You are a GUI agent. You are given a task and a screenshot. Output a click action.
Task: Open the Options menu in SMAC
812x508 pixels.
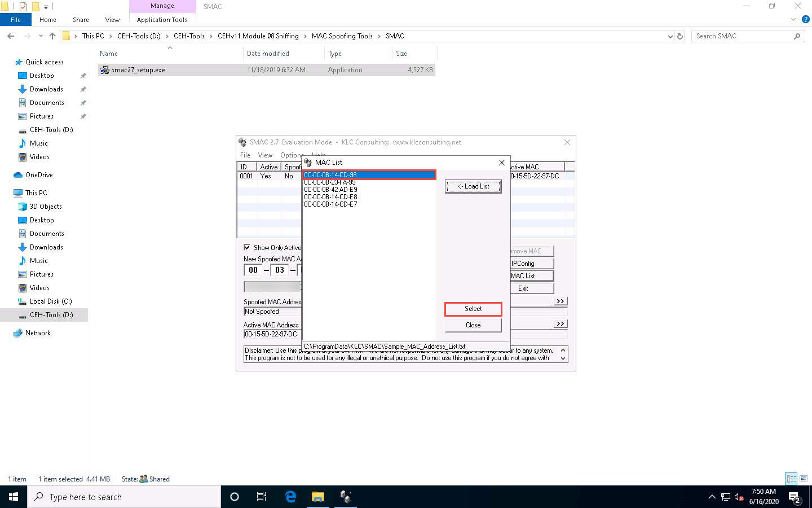click(291, 155)
